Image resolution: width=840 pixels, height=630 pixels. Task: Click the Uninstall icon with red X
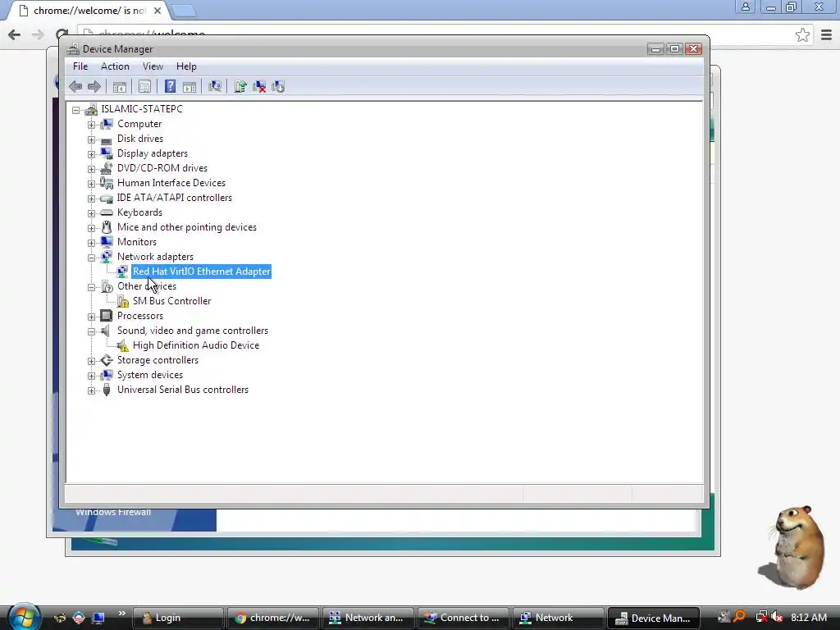click(259, 86)
